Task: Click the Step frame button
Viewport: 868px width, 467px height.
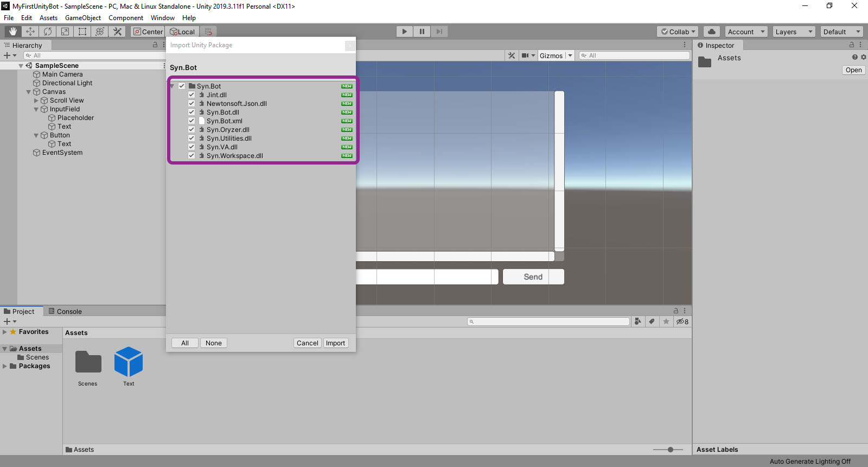Action: 439,31
